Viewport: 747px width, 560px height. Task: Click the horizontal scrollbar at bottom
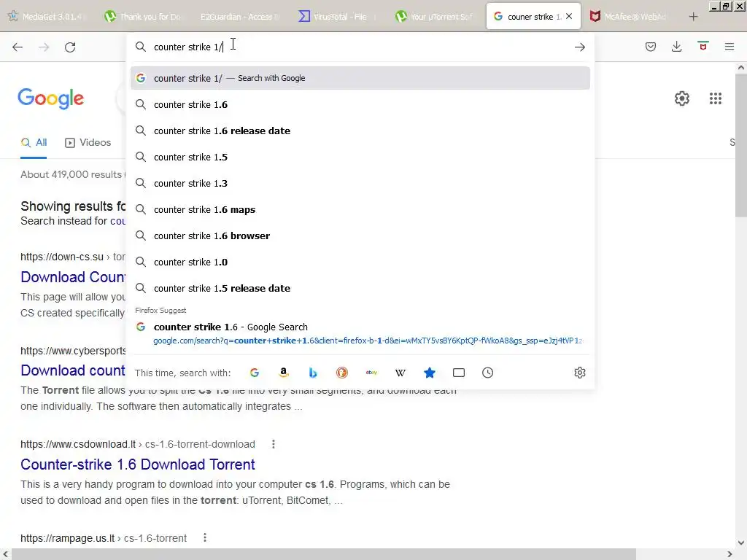323,554
